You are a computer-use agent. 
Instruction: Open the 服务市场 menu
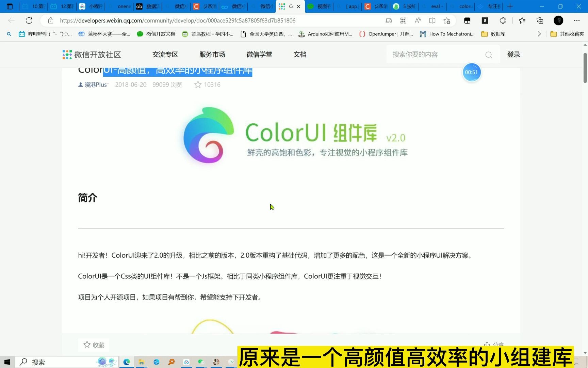pos(212,55)
